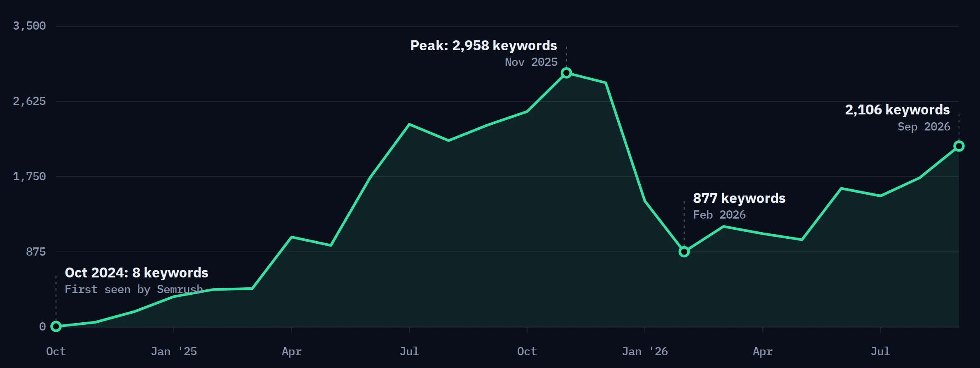
Task: Click the Jul x-axis label near Jan '26
Action: [x=880, y=352]
